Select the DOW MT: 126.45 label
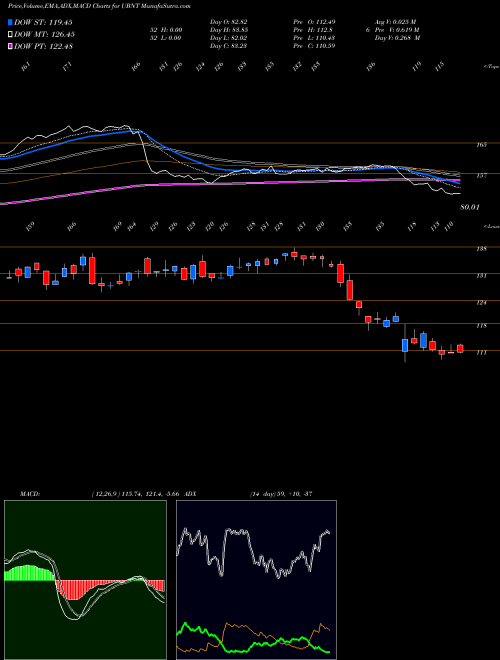The width and height of the screenshot is (500, 660). (44, 35)
